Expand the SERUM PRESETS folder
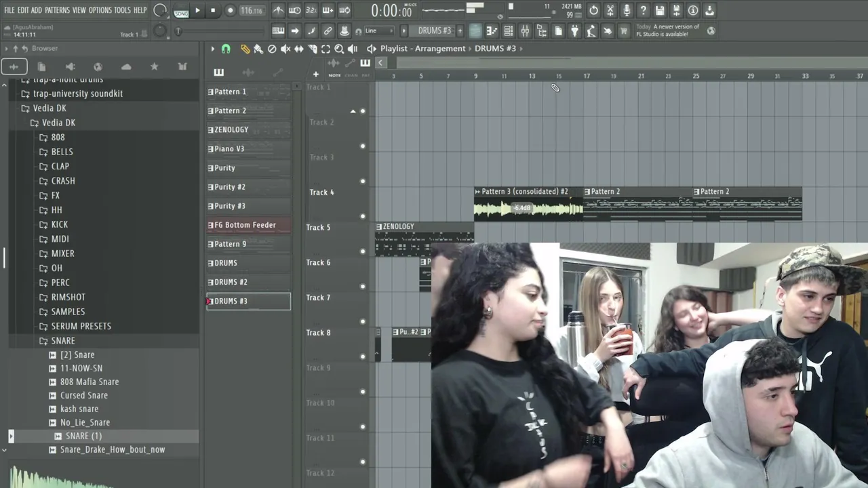868x488 pixels. 81,326
